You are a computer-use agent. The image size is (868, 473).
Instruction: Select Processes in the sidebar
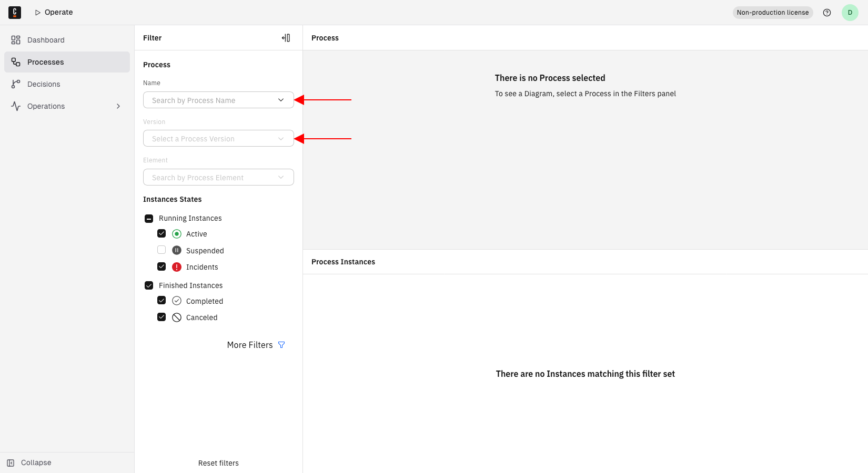click(x=67, y=62)
